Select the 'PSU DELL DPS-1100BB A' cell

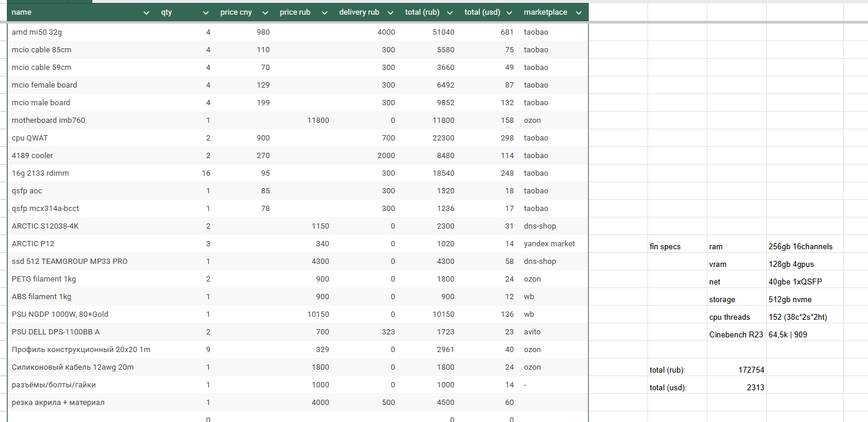[81, 332]
